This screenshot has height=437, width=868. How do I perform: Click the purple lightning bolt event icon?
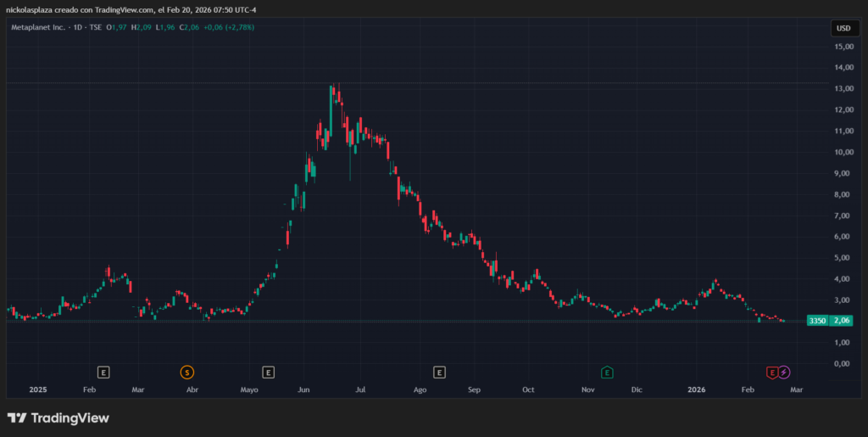tap(784, 372)
